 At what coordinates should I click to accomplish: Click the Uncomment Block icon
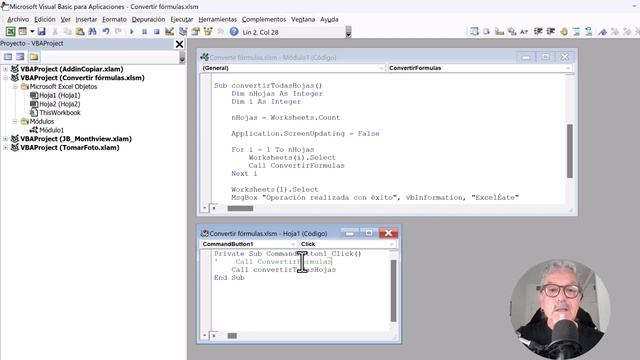pos(589,31)
